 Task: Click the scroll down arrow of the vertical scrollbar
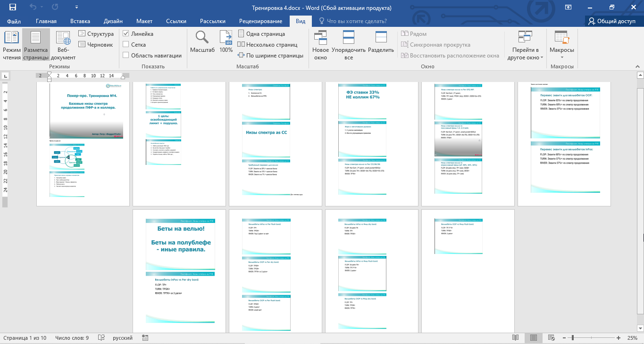640,328
